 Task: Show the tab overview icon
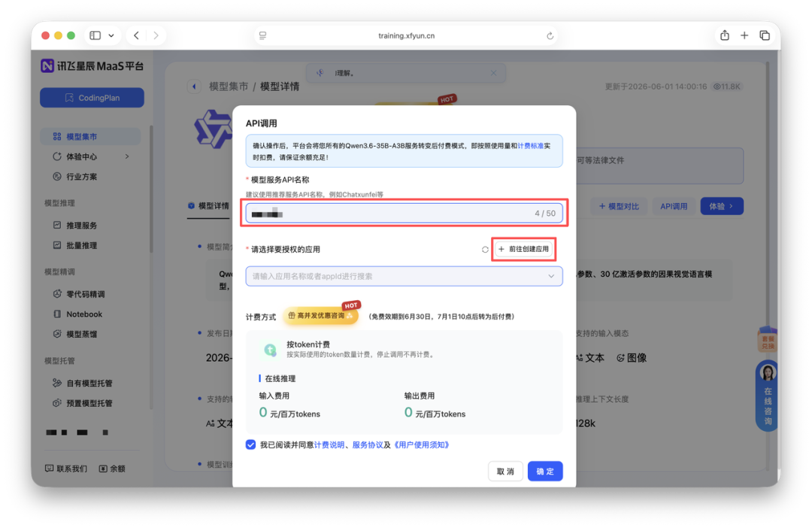pos(765,35)
